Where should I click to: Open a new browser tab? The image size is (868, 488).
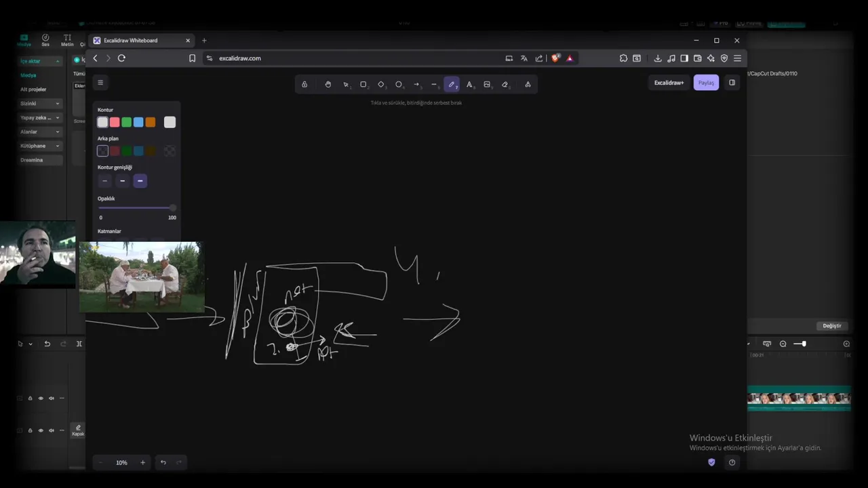(x=204, y=41)
